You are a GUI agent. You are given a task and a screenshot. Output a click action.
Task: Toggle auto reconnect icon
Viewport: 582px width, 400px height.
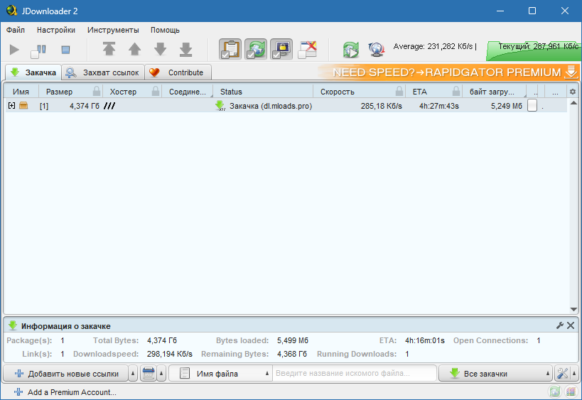pyautogui.click(x=256, y=49)
